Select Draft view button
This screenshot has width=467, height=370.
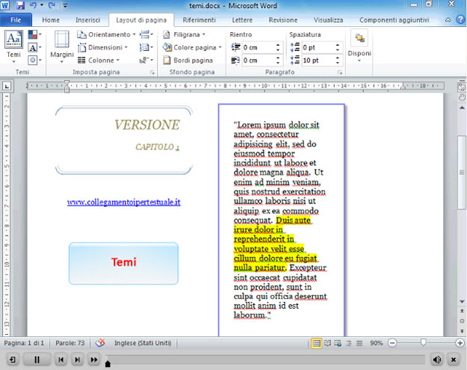(x=359, y=343)
